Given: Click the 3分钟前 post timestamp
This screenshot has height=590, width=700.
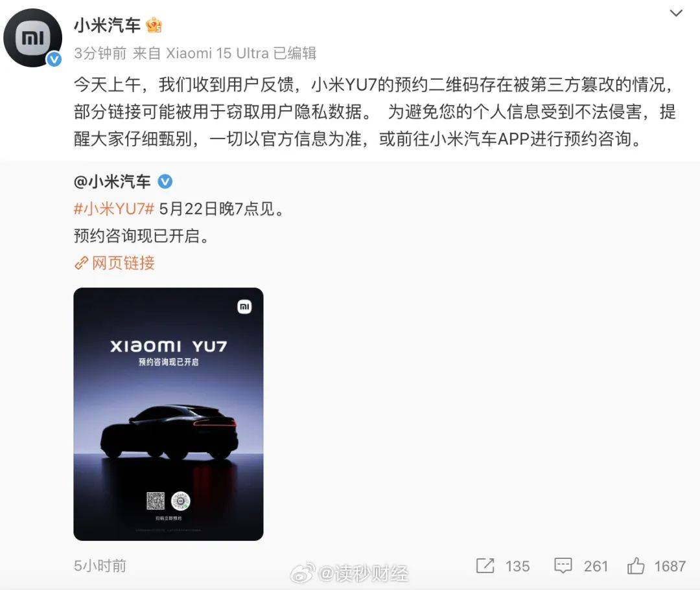Looking at the screenshot, I should [x=100, y=53].
